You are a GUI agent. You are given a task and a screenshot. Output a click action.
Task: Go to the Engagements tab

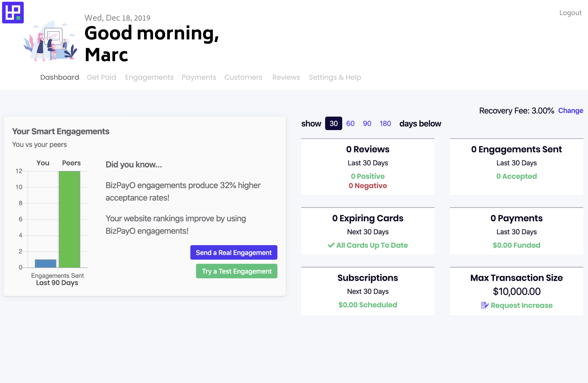pos(149,77)
